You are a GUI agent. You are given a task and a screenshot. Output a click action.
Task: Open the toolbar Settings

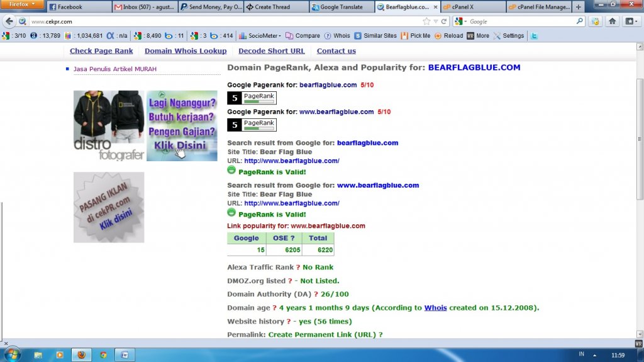tap(508, 36)
